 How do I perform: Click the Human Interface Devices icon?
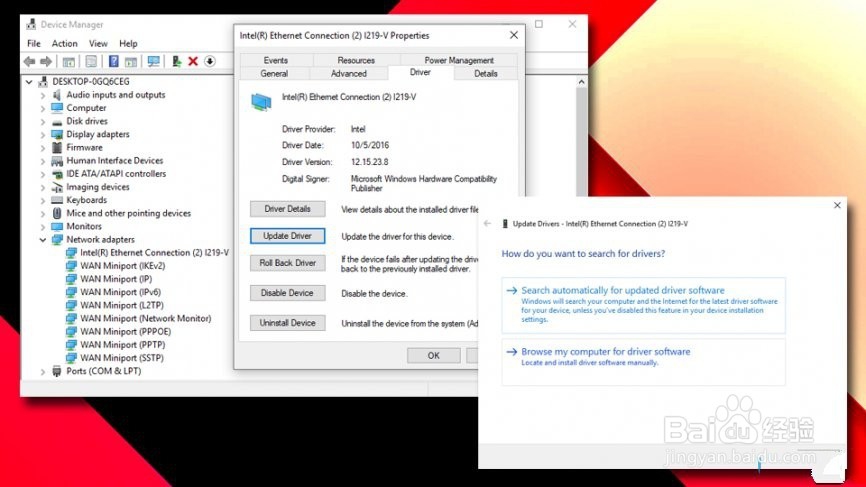point(57,161)
